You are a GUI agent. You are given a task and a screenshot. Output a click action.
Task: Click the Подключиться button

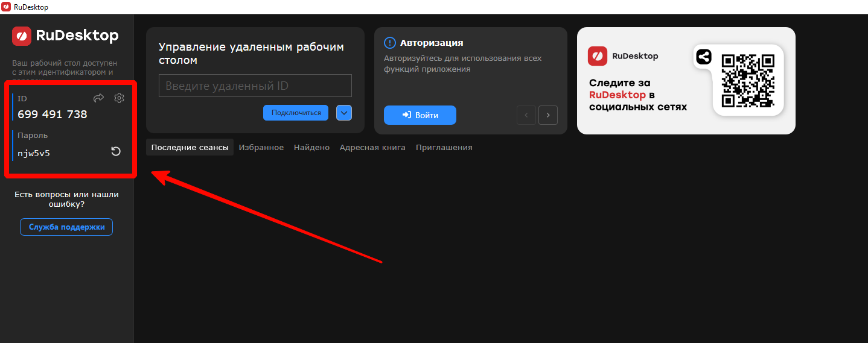[296, 113]
